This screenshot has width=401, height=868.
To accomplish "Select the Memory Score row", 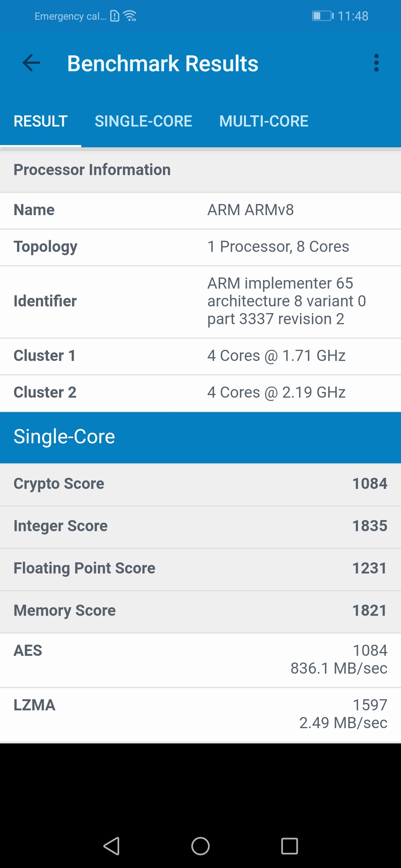I will pos(200,611).
